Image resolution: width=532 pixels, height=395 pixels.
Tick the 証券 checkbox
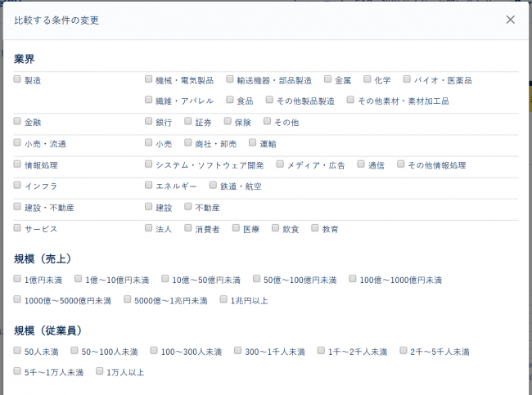coord(188,121)
